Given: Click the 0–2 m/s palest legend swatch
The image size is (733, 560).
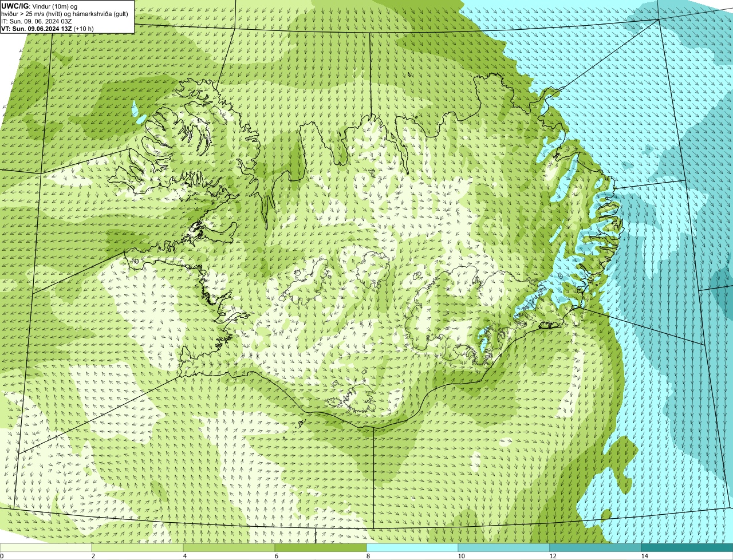Looking at the screenshot, I should pos(46,547).
